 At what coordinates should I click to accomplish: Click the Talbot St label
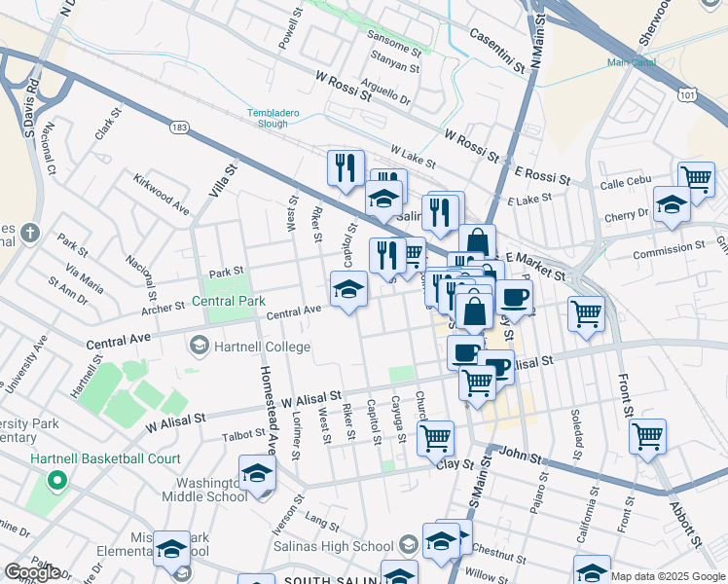coord(243,435)
